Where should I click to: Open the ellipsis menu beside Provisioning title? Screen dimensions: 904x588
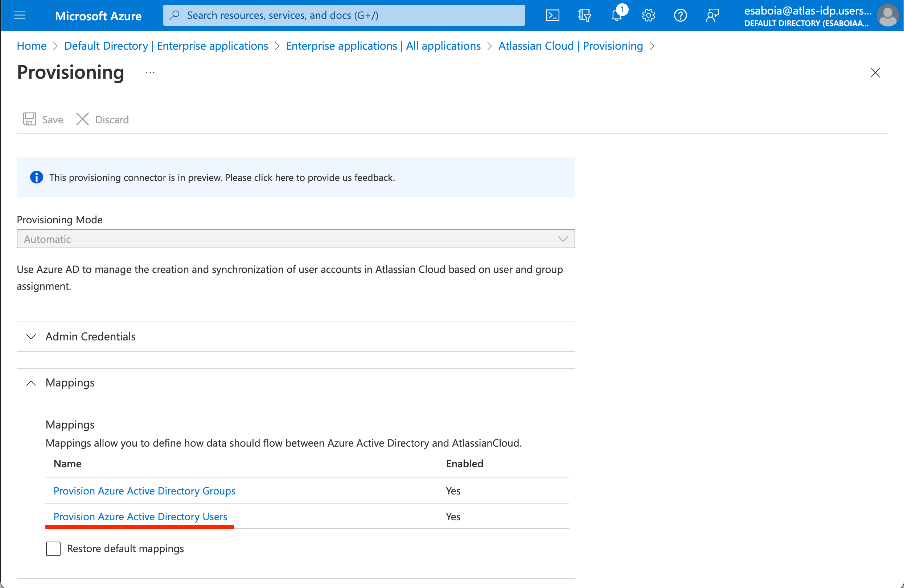pos(150,73)
